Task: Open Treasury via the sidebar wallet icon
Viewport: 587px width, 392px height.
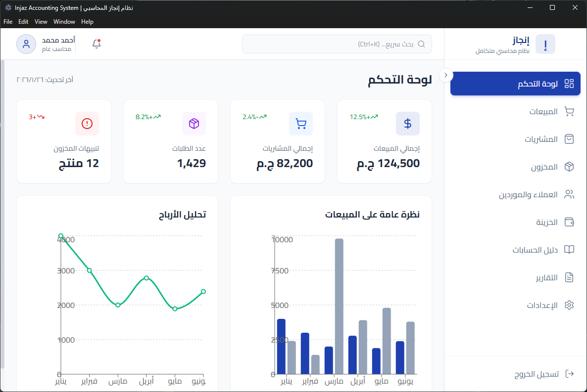Action: coord(569,222)
